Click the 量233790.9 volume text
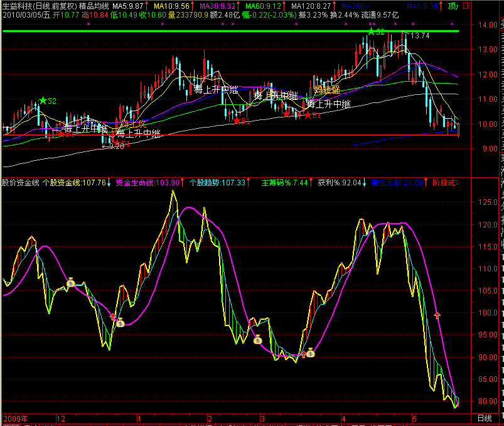This screenshot has height=426, width=504. click(188, 15)
